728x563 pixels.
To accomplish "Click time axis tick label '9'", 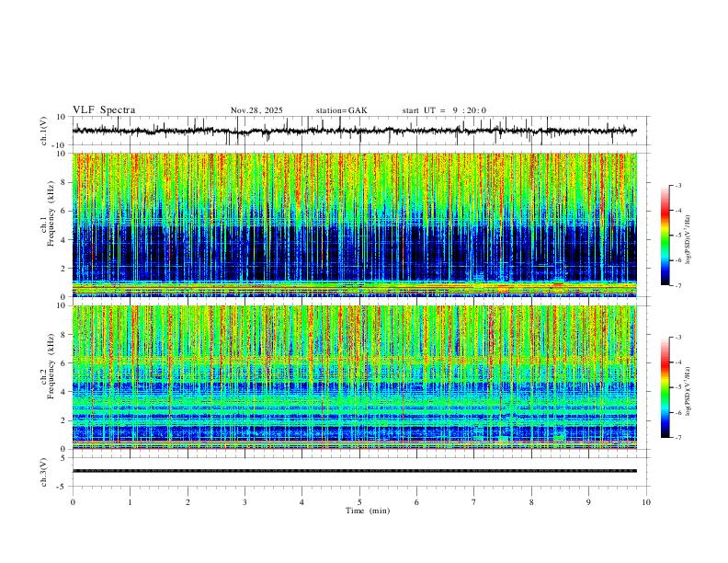I will pos(588,502).
